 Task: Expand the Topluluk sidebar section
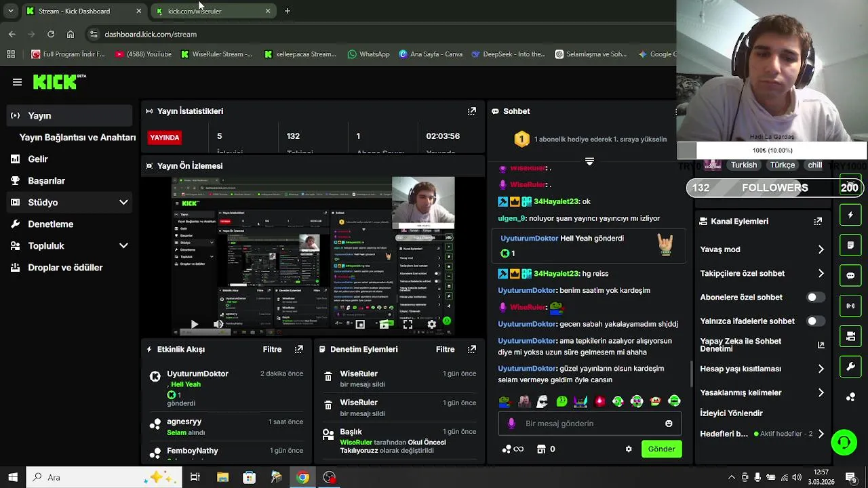point(123,245)
